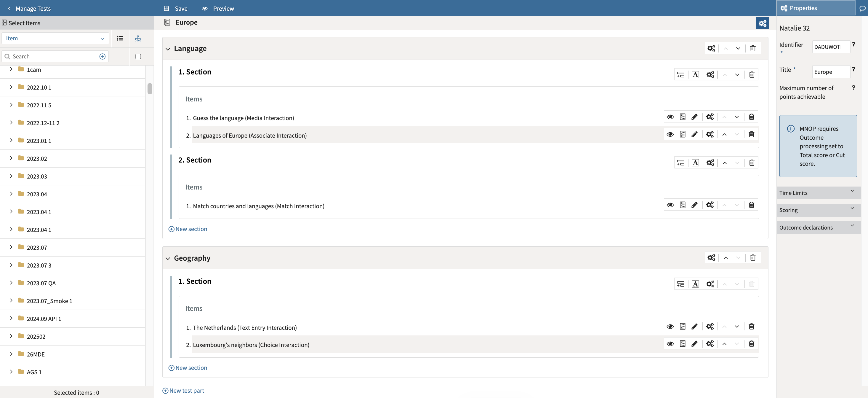Open Language test part properties gear
The height and width of the screenshot is (398, 868).
(711, 48)
